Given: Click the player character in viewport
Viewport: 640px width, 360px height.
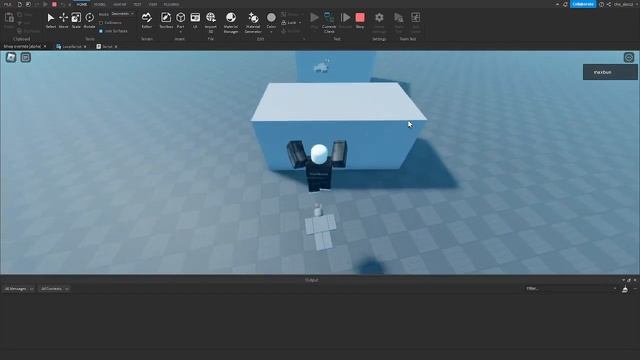Looking at the screenshot, I should (x=318, y=165).
